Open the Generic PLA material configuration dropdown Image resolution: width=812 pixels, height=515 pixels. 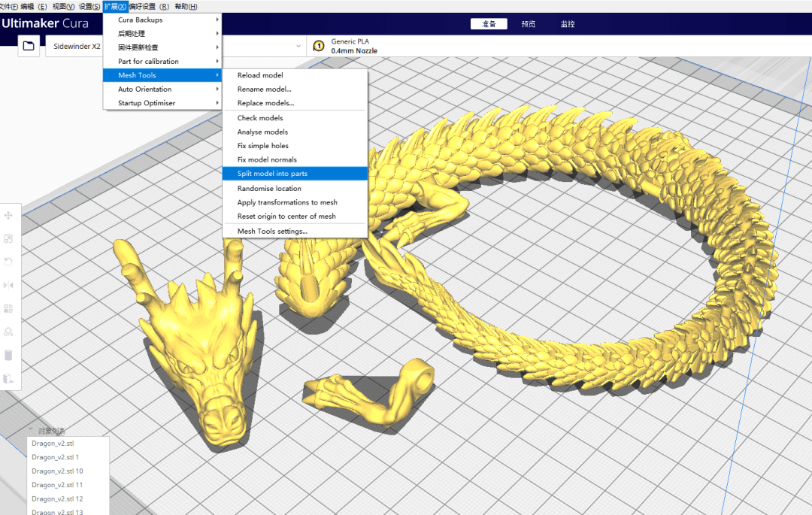point(353,45)
